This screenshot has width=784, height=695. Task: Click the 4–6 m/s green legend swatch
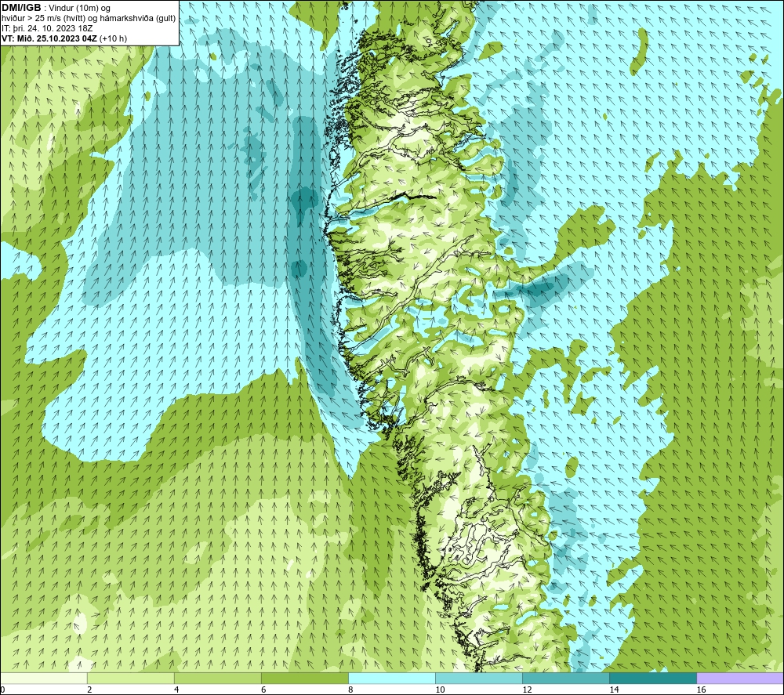coord(218,678)
